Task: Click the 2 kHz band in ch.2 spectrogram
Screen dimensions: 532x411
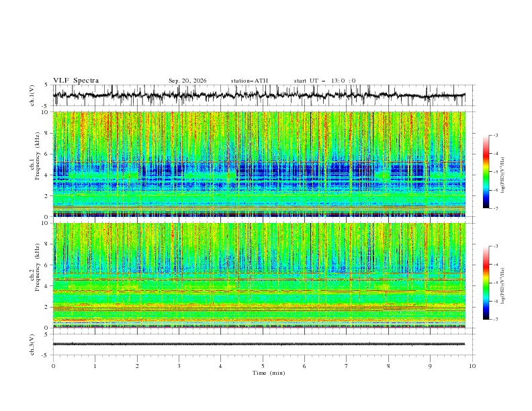Action: click(259, 307)
